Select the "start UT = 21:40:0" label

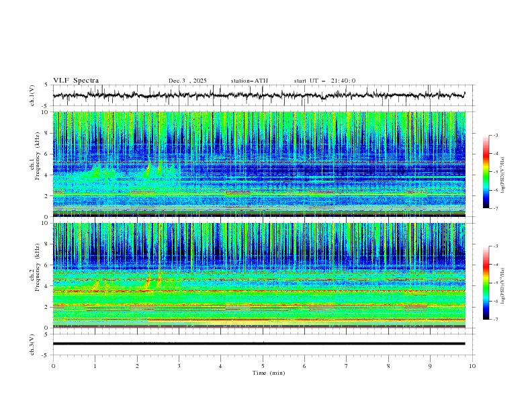(x=324, y=81)
